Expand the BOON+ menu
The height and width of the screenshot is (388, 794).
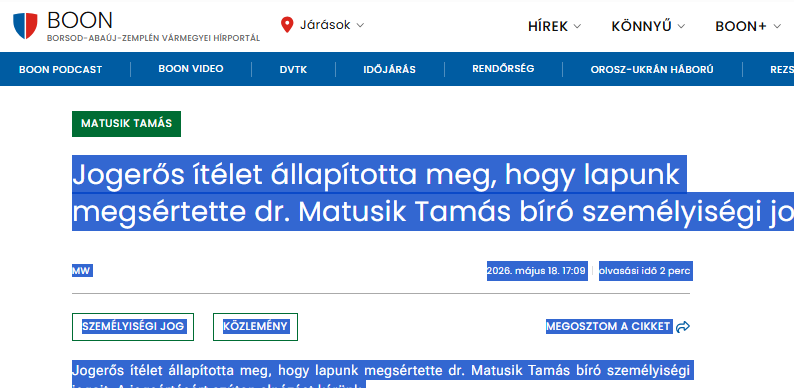point(748,26)
